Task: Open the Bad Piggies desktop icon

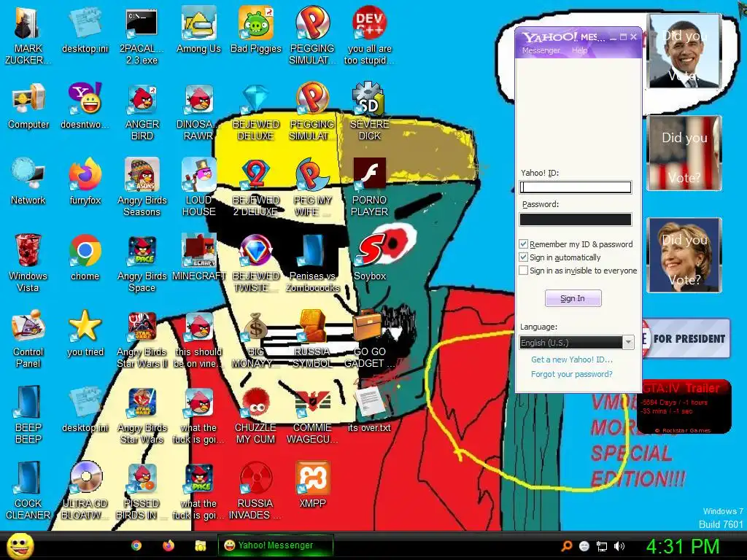Action: tap(256, 30)
